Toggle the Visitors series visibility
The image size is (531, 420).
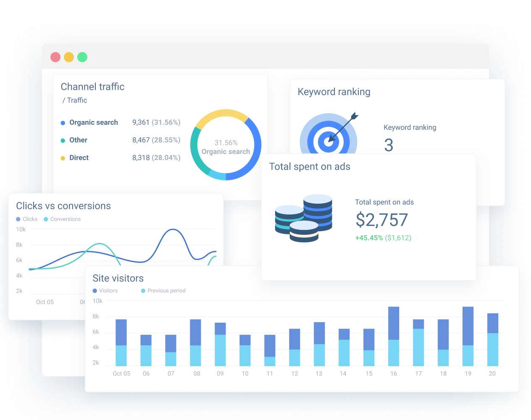[95, 291]
